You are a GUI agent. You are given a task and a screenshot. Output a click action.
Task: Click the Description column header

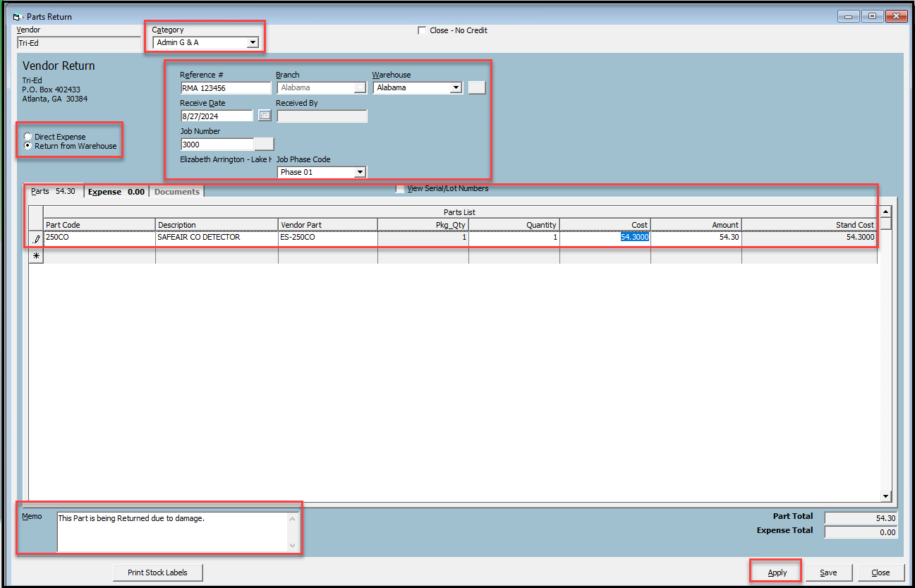coord(217,224)
